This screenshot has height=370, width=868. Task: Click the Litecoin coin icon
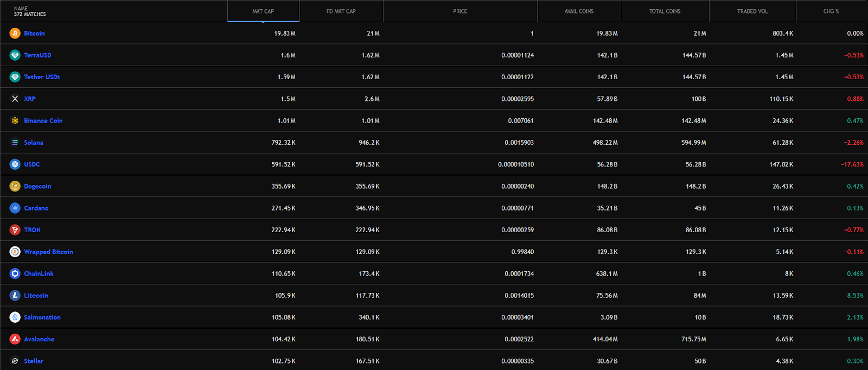click(15, 296)
